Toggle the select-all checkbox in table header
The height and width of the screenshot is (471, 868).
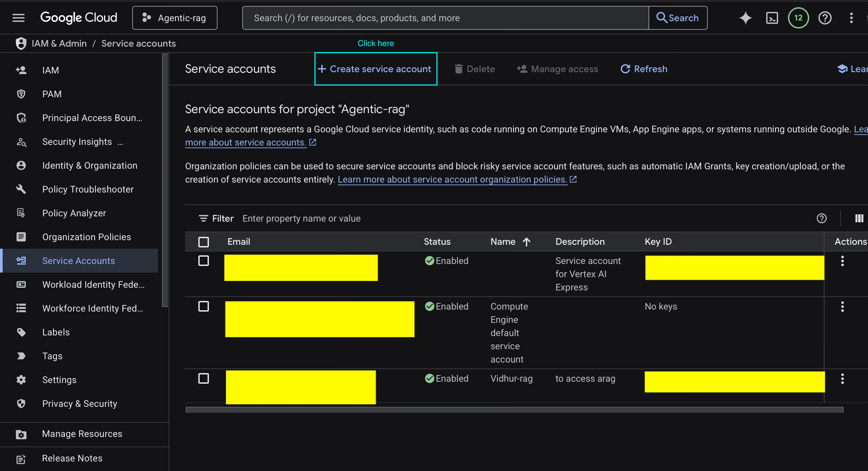(x=204, y=241)
